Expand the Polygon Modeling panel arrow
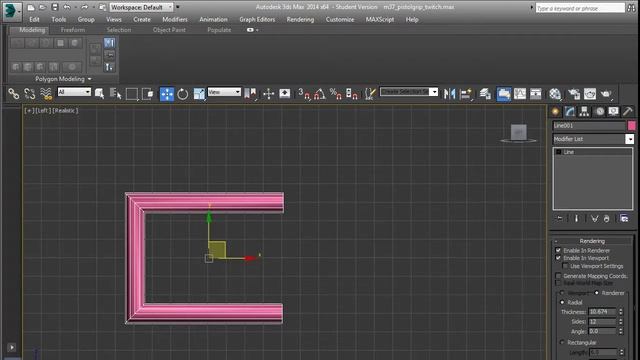This screenshot has width=640, height=360. [x=89, y=79]
